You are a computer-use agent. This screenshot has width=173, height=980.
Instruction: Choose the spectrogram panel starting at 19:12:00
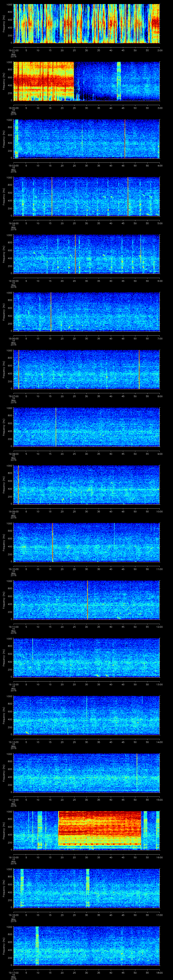point(87,657)
